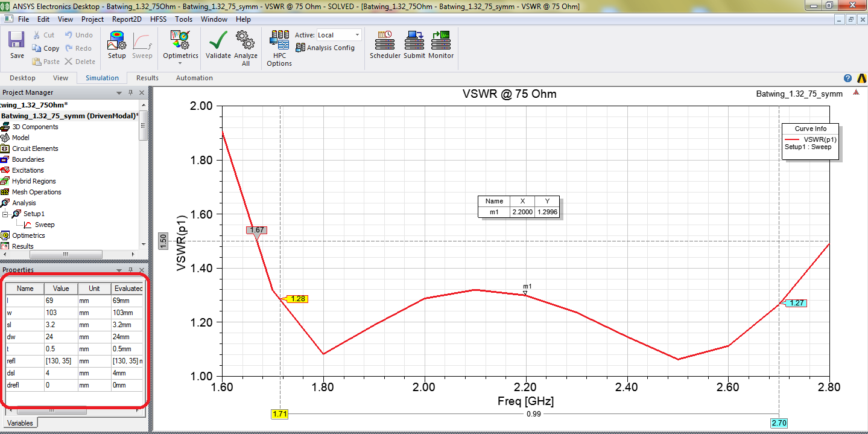Select the Model tree node
This screenshot has width=868, height=434.
(21, 138)
